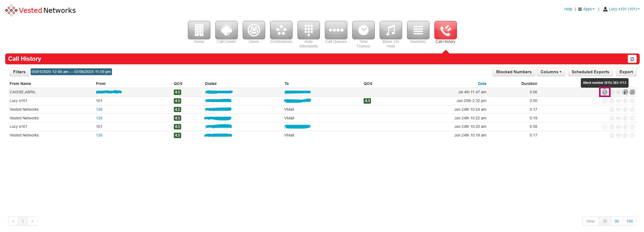Open the Filters panel
Viewport: 644px width, 232px height.
19,72
